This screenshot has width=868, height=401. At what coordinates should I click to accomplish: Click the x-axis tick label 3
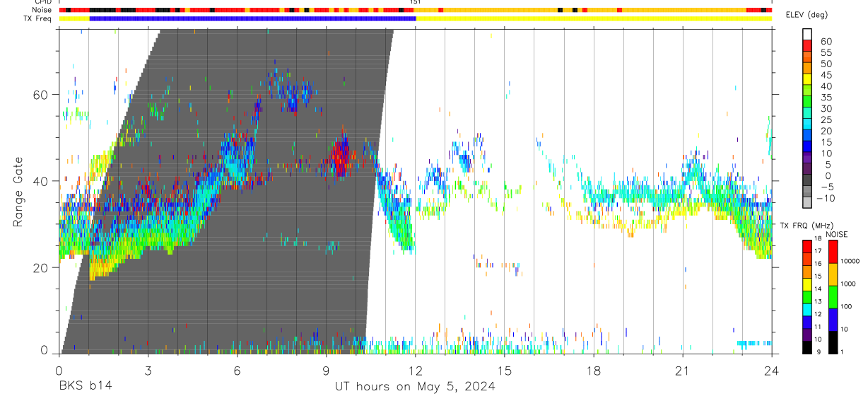point(148,371)
